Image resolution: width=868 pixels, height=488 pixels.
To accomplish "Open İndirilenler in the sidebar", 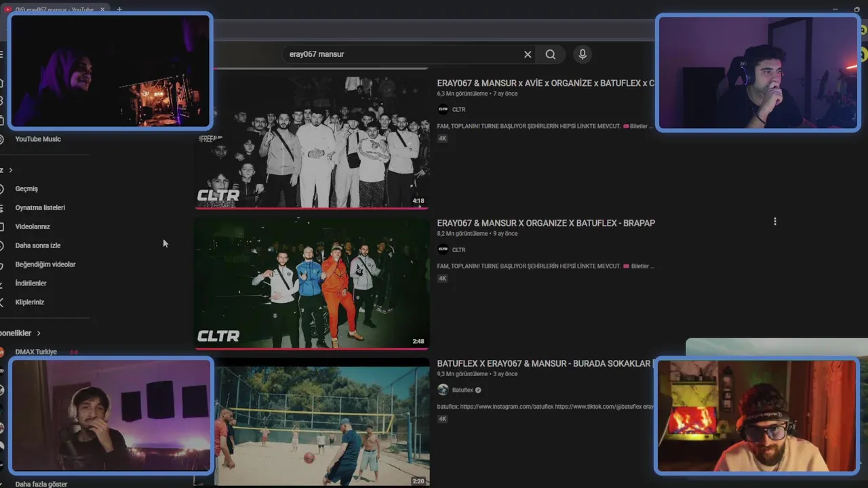I will tap(31, 283).
